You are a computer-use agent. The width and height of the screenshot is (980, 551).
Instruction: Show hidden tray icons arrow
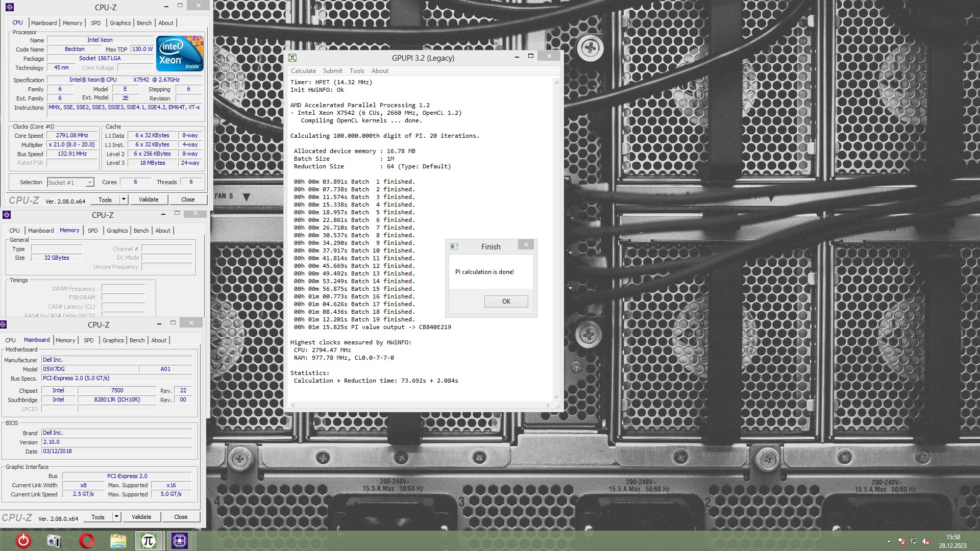(889, 541)
